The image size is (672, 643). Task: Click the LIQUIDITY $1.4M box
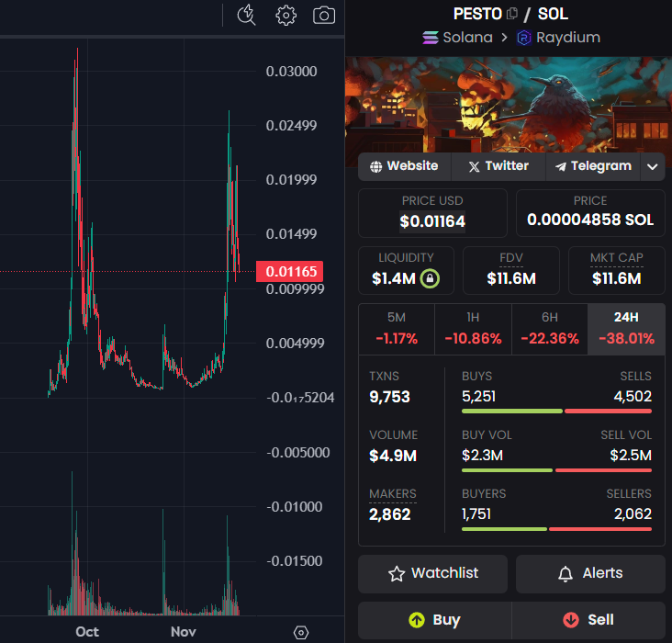pyautogui.click(x=406, y=270)
